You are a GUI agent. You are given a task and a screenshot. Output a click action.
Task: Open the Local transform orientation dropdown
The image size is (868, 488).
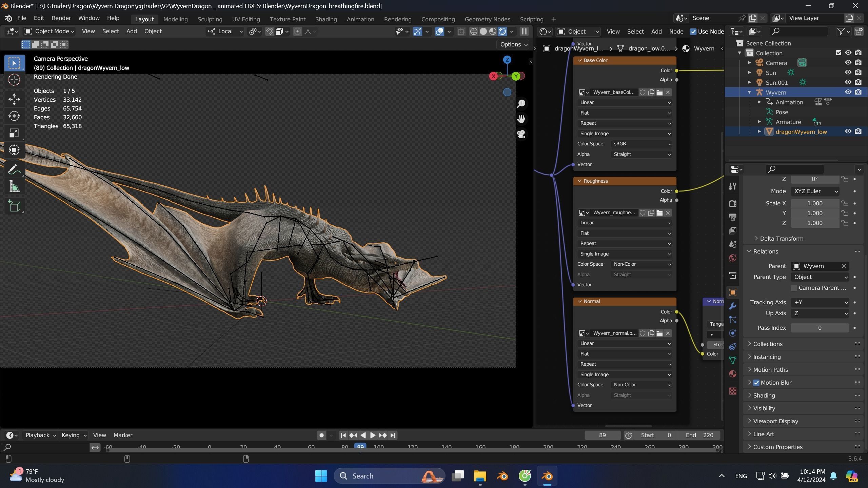(x=225, y=32)
